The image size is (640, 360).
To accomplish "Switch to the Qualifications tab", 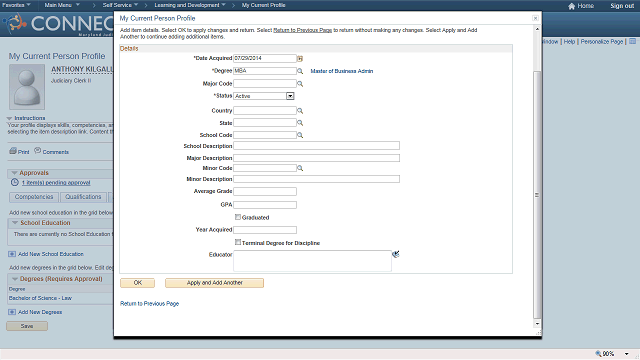I will pos(83,197).
